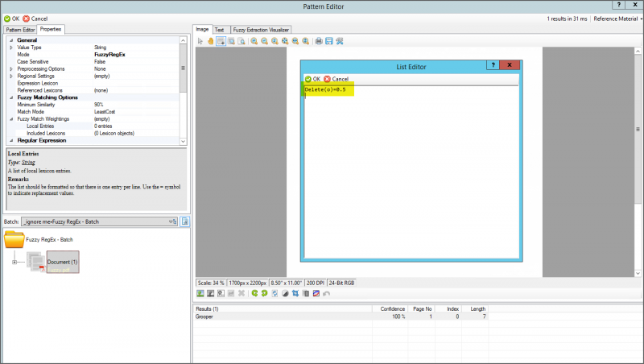Open the Fuzzy Extraction Visualizer tab
644x364 pixels.
[x=261, y=30]
